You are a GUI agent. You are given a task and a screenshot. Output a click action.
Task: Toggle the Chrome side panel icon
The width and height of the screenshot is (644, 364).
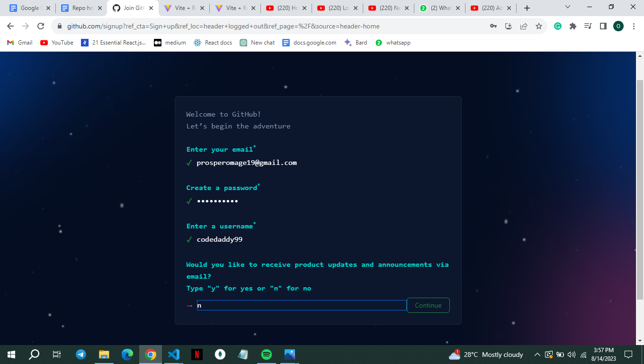click(x=603, y=26)
